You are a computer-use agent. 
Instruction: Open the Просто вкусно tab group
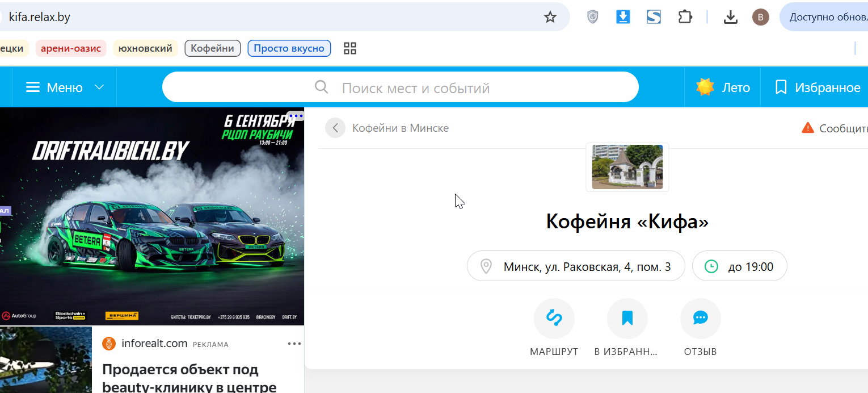tap(289, 48)
